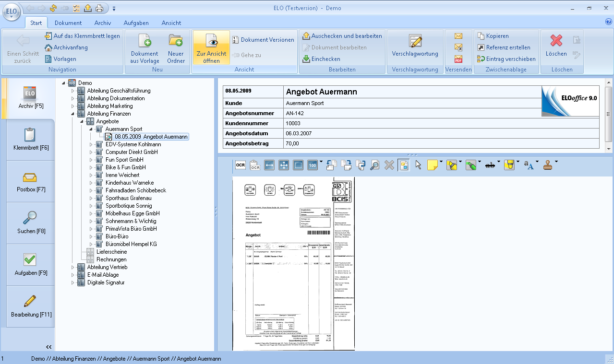Expand the Abteilung Vertrieb tree node
614x364 pixels.
click(73, 267)
